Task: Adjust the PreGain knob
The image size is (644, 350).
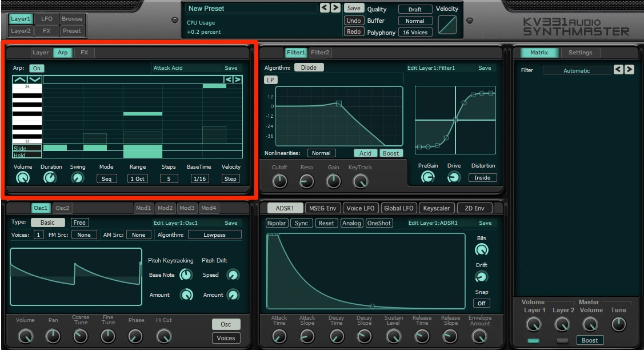Action: (427, 177)
